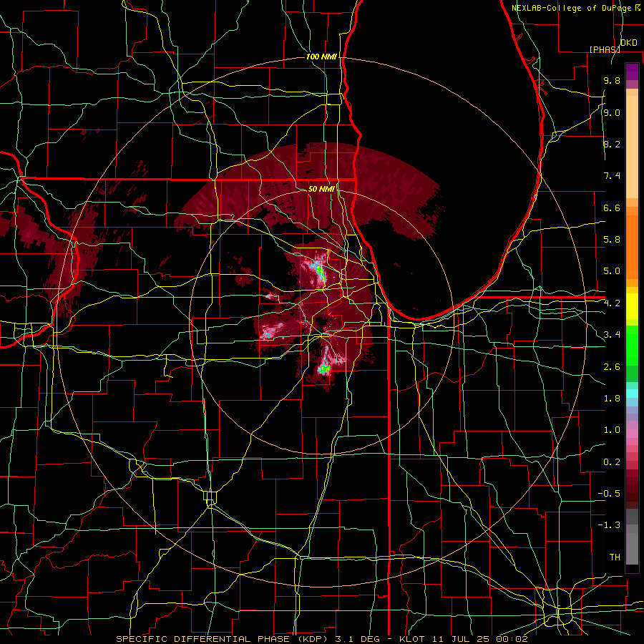Click the pink KDP echo west-southwest of the radar
The width and height of the screenshot is (644, 644).
tap(271, 331)
